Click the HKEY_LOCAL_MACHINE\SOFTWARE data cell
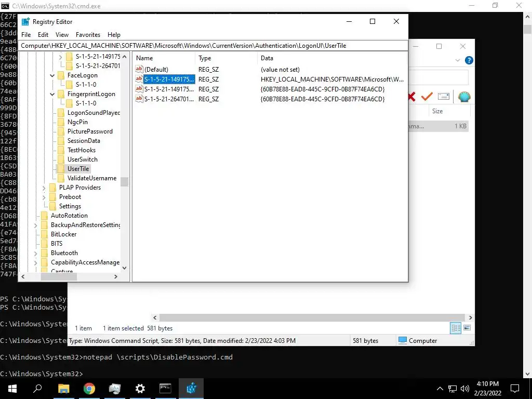Image resolution: width=532 pixels, height=399 pixels. pyautogui.click(x=332, y=79)
